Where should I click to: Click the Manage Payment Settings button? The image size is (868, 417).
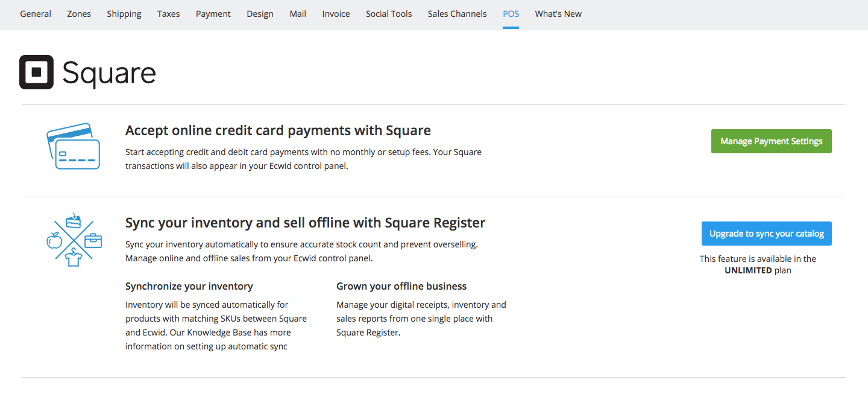point(772,141)
